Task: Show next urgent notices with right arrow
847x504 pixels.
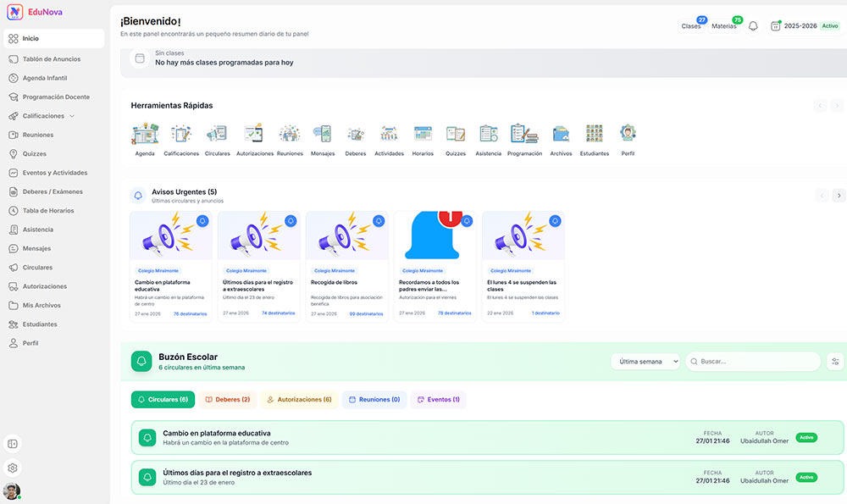Action: tap(839, 196)
